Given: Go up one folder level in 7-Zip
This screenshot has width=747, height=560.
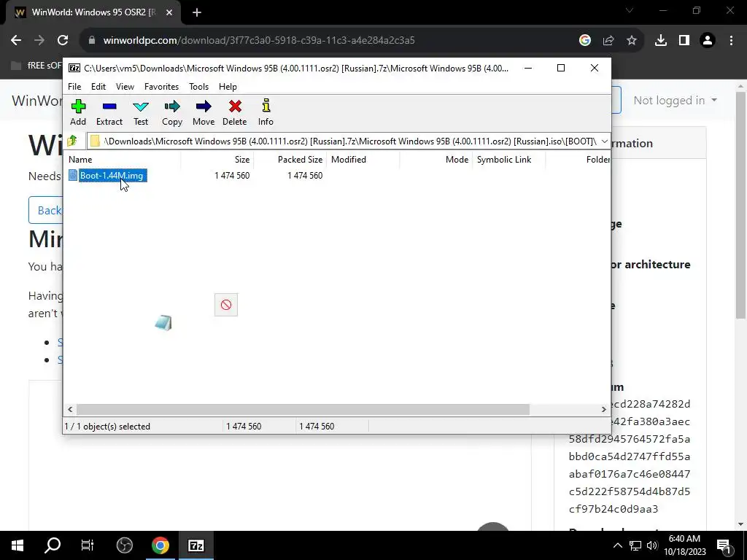Looking at the screenshot, I should point(72,141).
